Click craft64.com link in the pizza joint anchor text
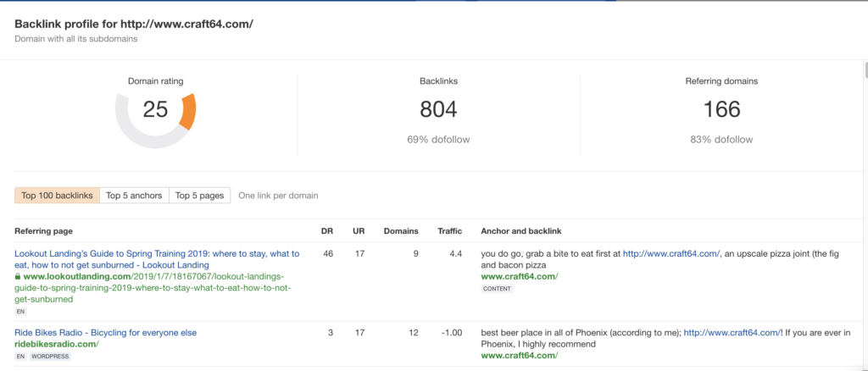868x371 pixels. 670,253
